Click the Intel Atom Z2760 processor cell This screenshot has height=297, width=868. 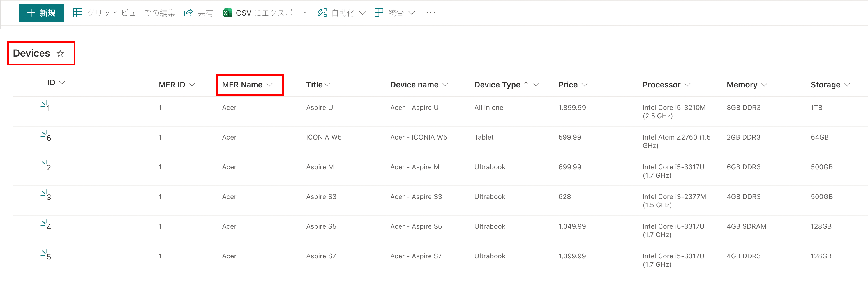[x=676, y=141]
